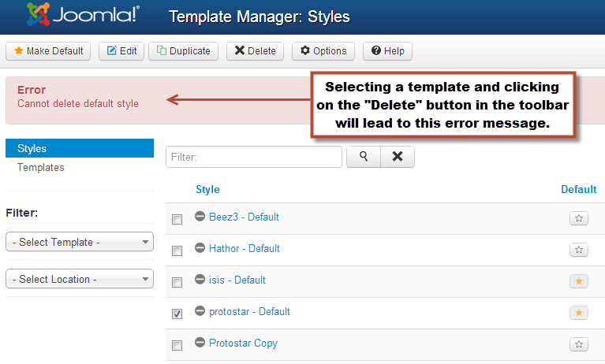
Task: Click the minus icon beside isis - Default
Action: [x=200, y=279]
